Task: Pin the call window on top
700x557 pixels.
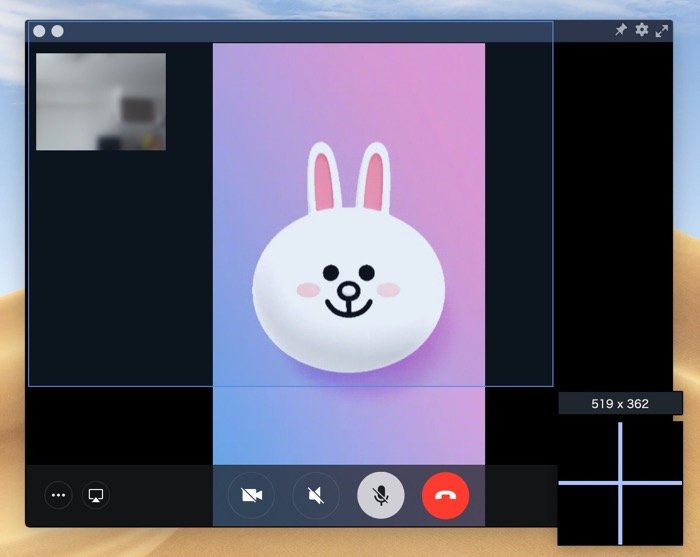Action: click(621, 30)
